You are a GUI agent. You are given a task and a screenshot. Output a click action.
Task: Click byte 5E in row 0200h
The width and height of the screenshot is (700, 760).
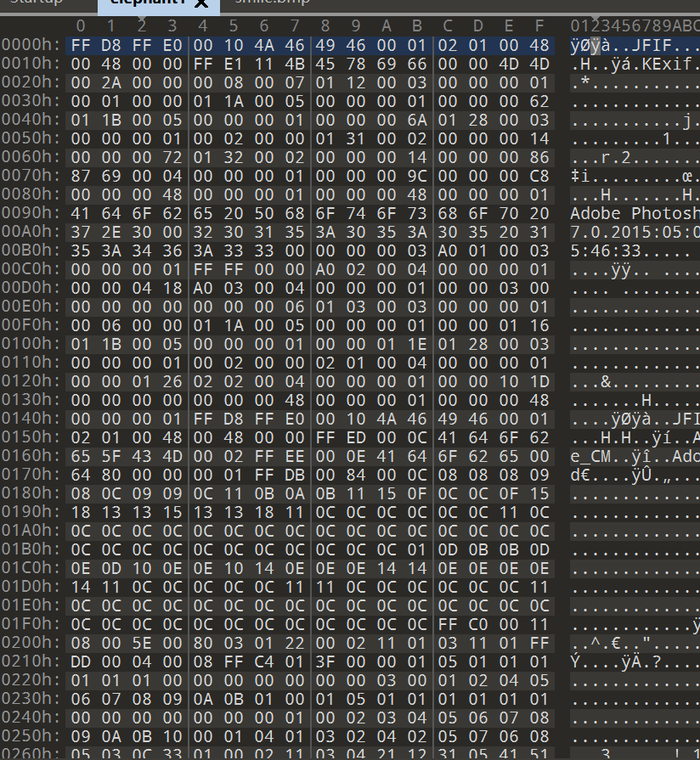point(142,643)
